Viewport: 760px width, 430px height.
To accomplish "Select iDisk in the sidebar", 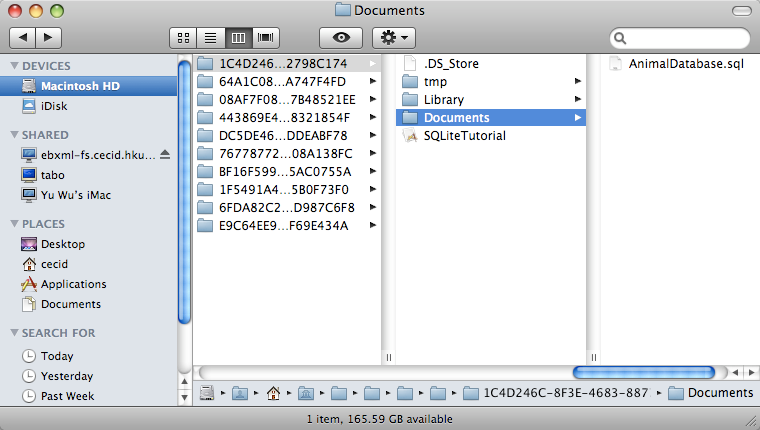I will coord(54,105).
